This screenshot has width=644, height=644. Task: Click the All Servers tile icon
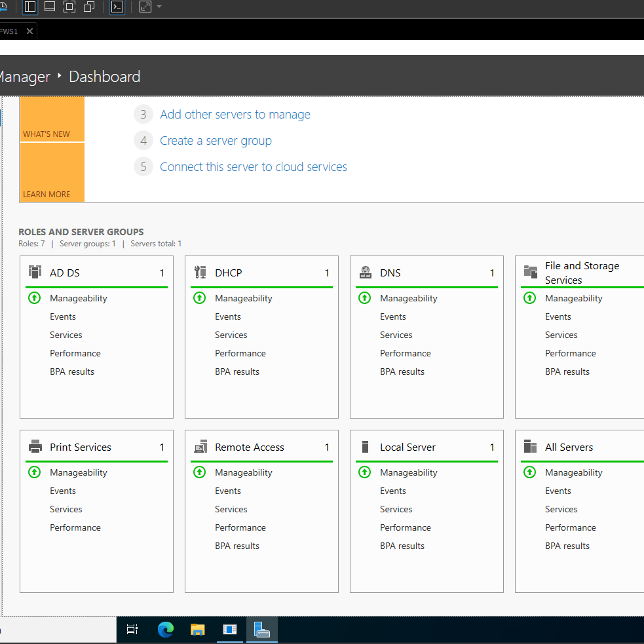(x=531, y=447)
